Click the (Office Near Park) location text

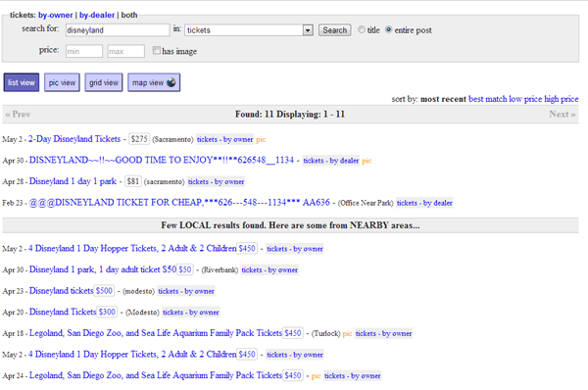pos(366,203)
